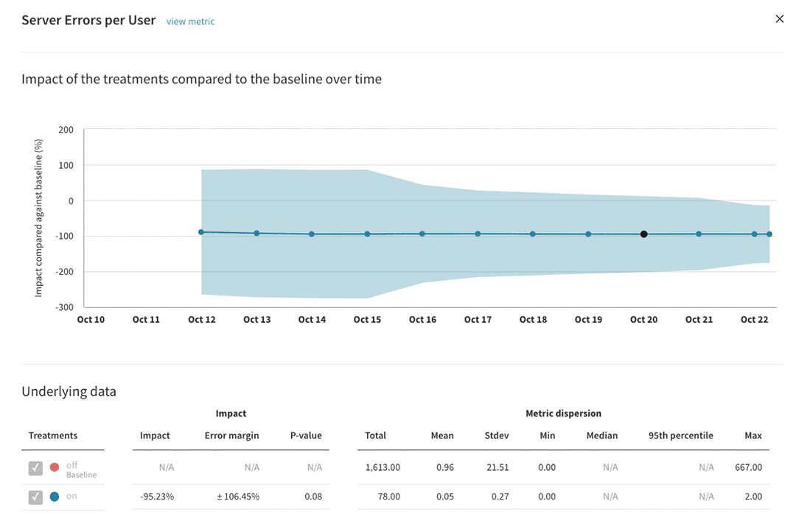Image resolution: width=796 pixels, height=532 pixels.
Task: Select the highlighted black Oct 20 data point
Action: [643, 234]
